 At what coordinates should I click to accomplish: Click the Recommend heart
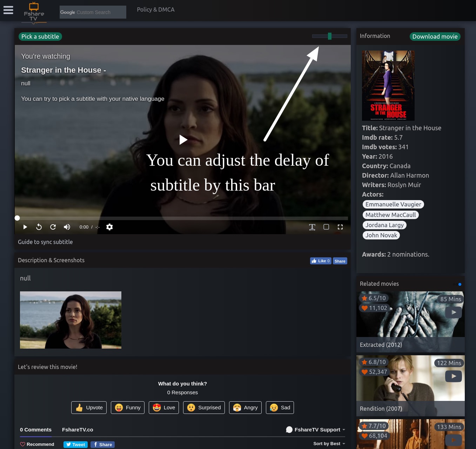[x=37, y=444]
